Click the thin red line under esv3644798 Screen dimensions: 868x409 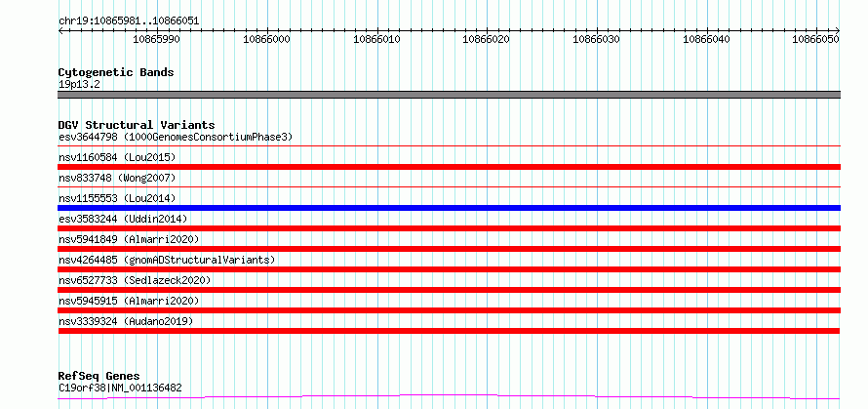point(449,146)
